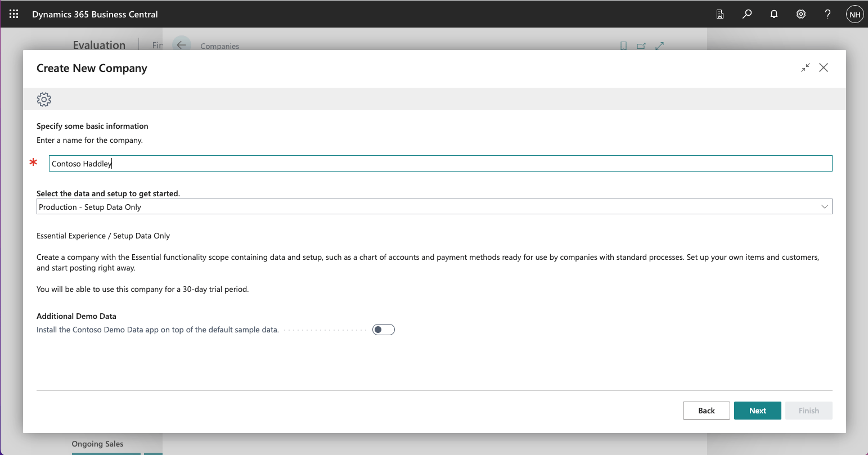The height and width of the screenshot is (455, 868).
Task: Click the Back button
Action: (706, 411)
